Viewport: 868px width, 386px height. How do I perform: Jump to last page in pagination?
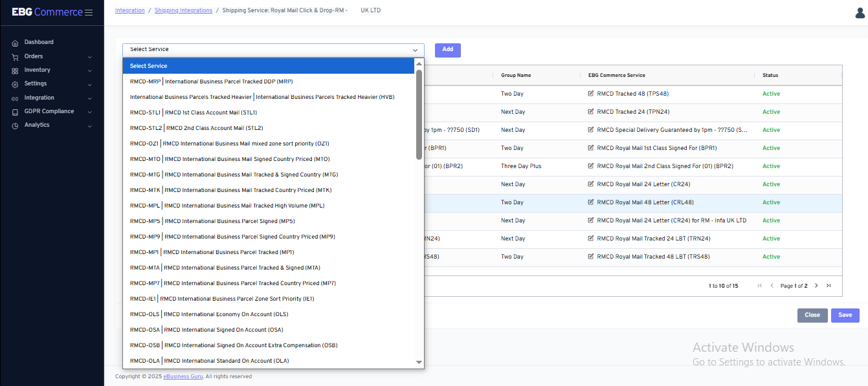coord(829,286)
